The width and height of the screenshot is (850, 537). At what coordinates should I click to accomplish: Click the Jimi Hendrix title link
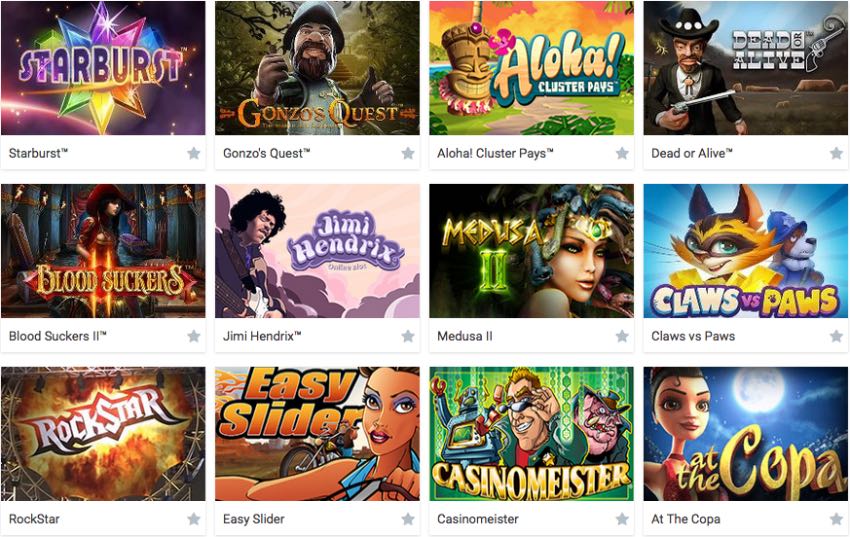(x=262, y=336)
